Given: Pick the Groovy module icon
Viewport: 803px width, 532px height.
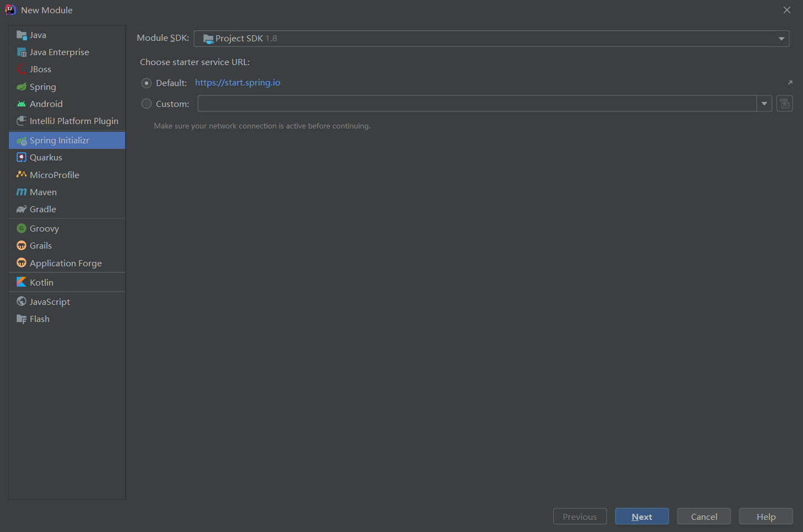Looking at the screenshot, I should 21,229.
